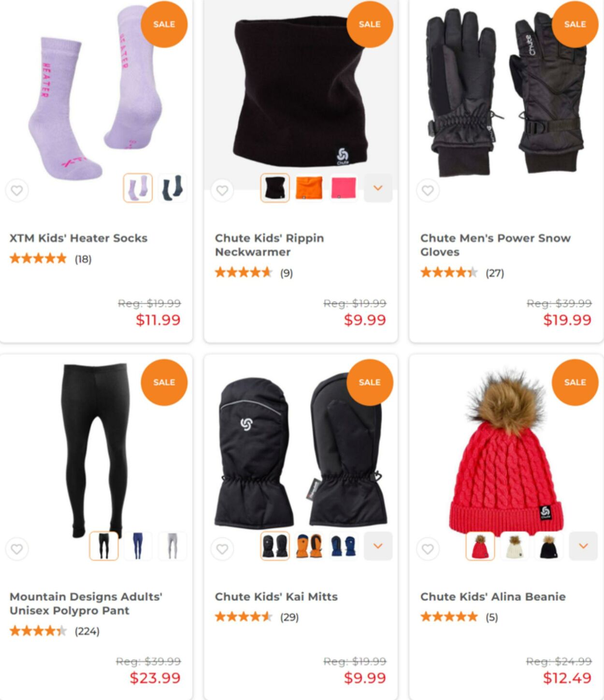This screenshot has width=604, height=700.
Task: Choose the white Alina Beanie swatch
Action: click(515, 546)
